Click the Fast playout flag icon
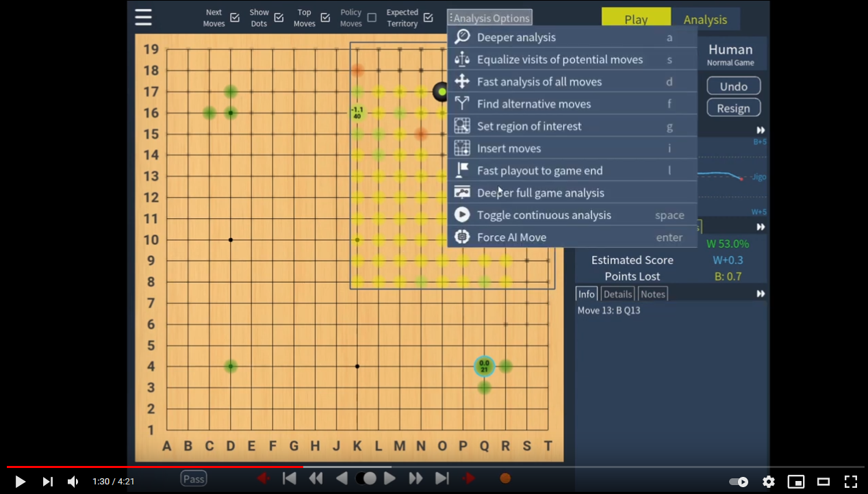This screenshot has height=494, width=868. [x=462, y=170]
